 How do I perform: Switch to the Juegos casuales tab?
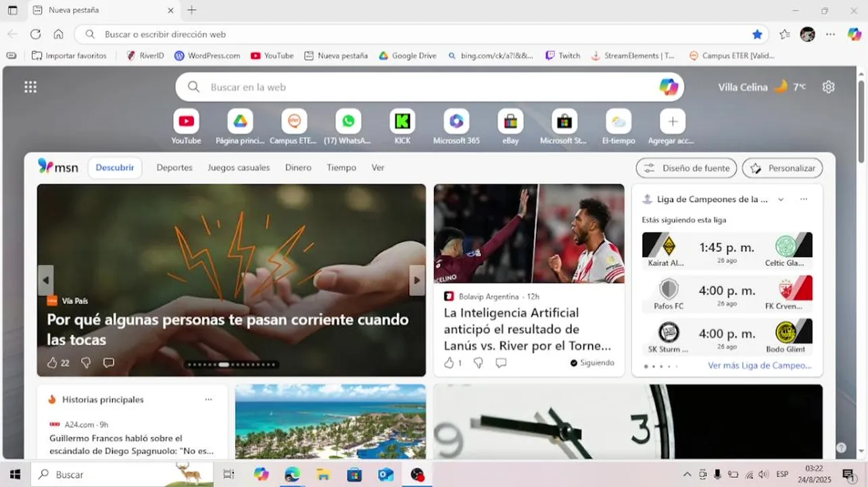pyautogui.click(x=239, y=168)
